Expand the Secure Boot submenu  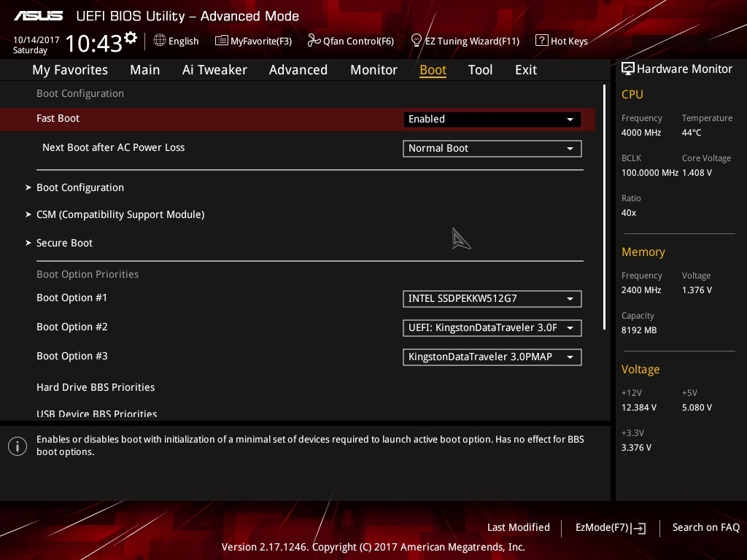tap(64, 243)
